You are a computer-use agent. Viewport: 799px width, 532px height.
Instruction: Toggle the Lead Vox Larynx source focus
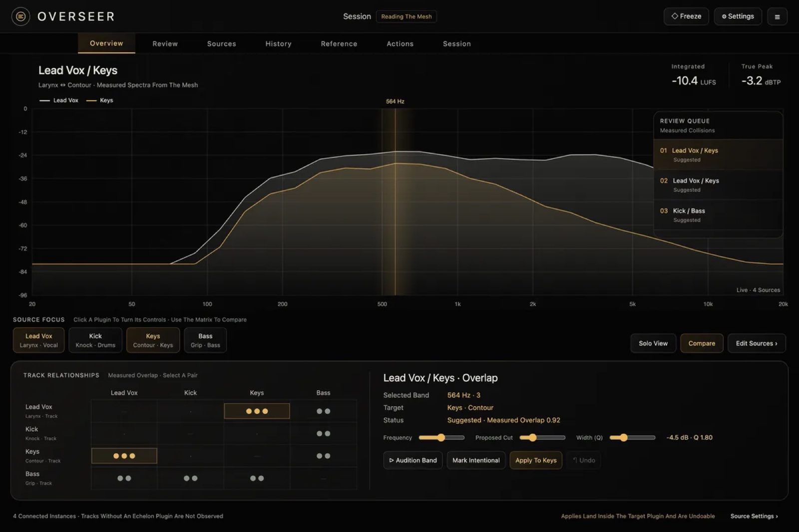point(38,340)
